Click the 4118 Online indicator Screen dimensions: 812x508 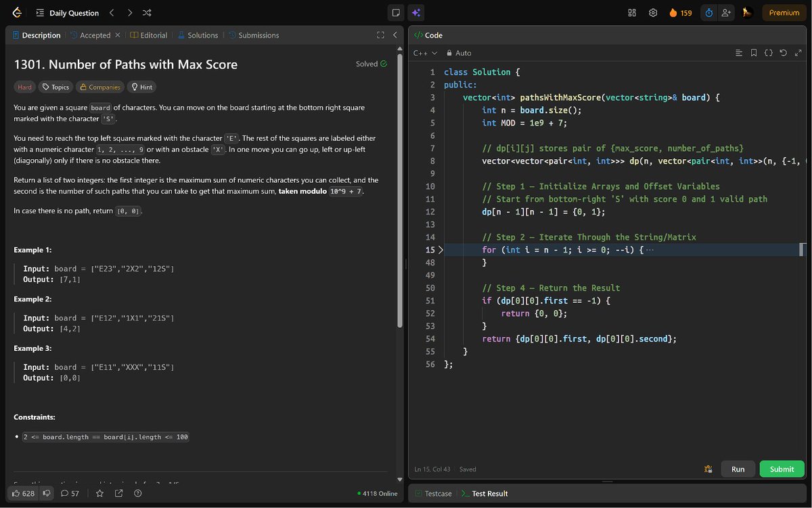click(x=377, y=494)
